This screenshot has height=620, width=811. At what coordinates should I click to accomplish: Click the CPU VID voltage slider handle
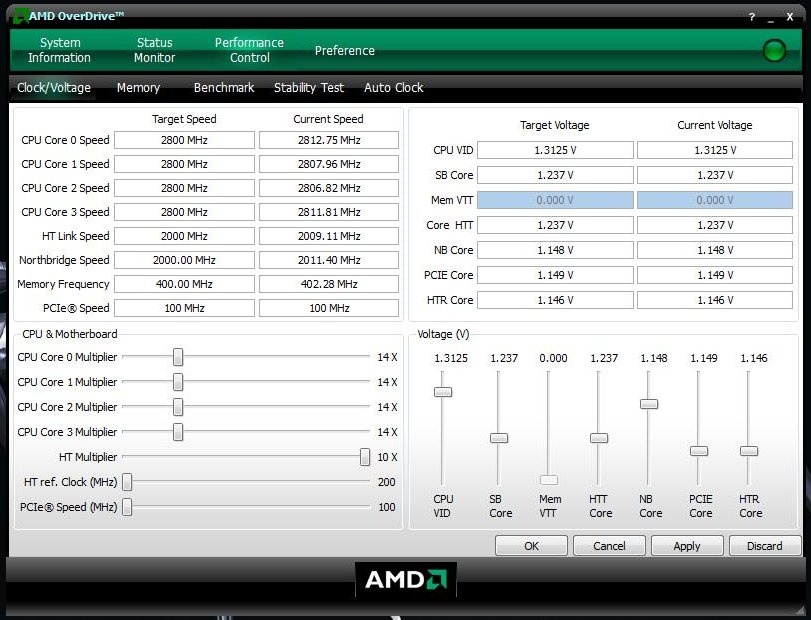tap(443, 391)
